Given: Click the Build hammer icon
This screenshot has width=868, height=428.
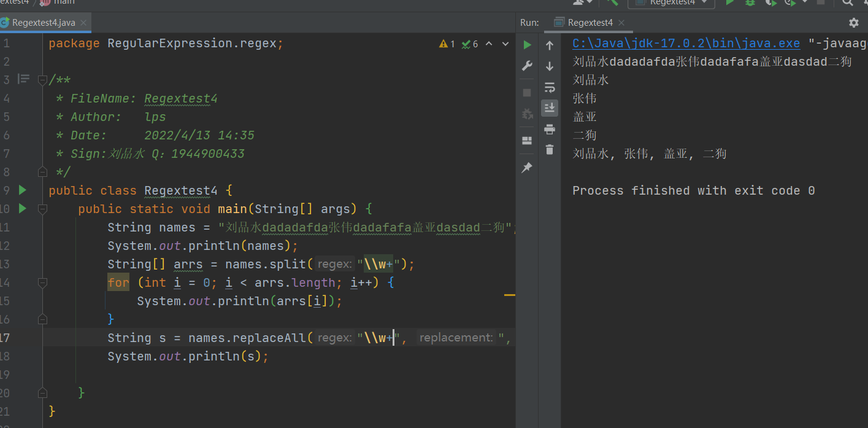Looking at the screenshot, I should coord(612,2).
